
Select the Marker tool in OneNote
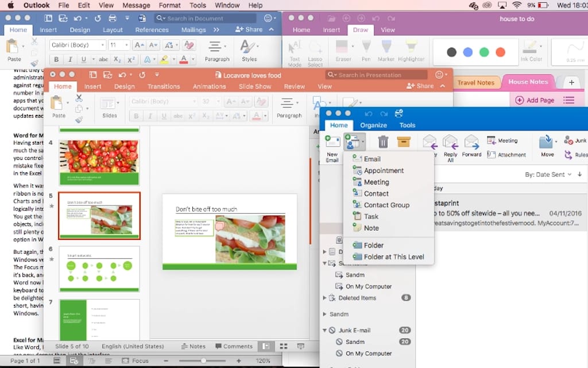coord(386,51)
